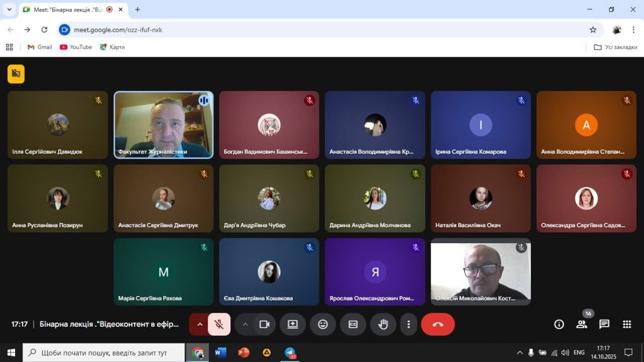The width and height of the screenshot is (644, 362).
Task: Click the yellow icon above the video tiles
Action: click(x=16, y=74)
